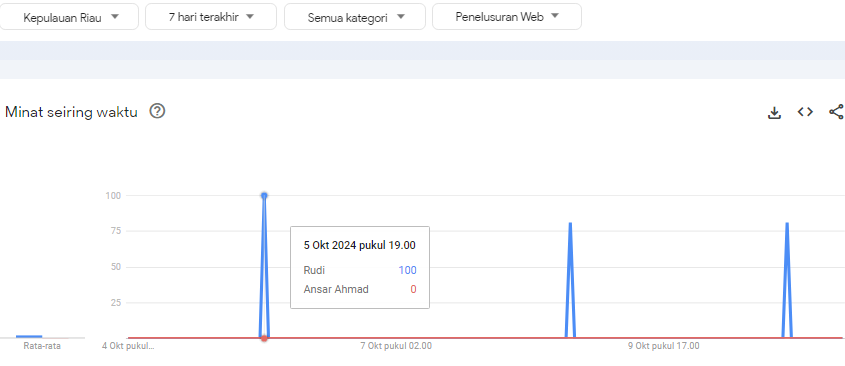The width and height of the screenshot is (845, 366).
Task: Download the interest over time chart data
Action: (x=774, y=113)
